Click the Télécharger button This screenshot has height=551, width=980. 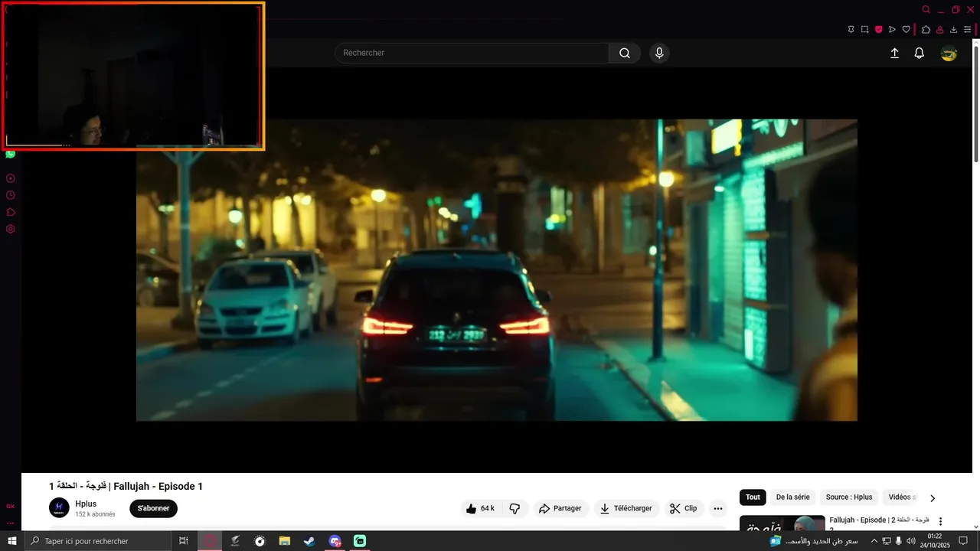coord(626,508)
